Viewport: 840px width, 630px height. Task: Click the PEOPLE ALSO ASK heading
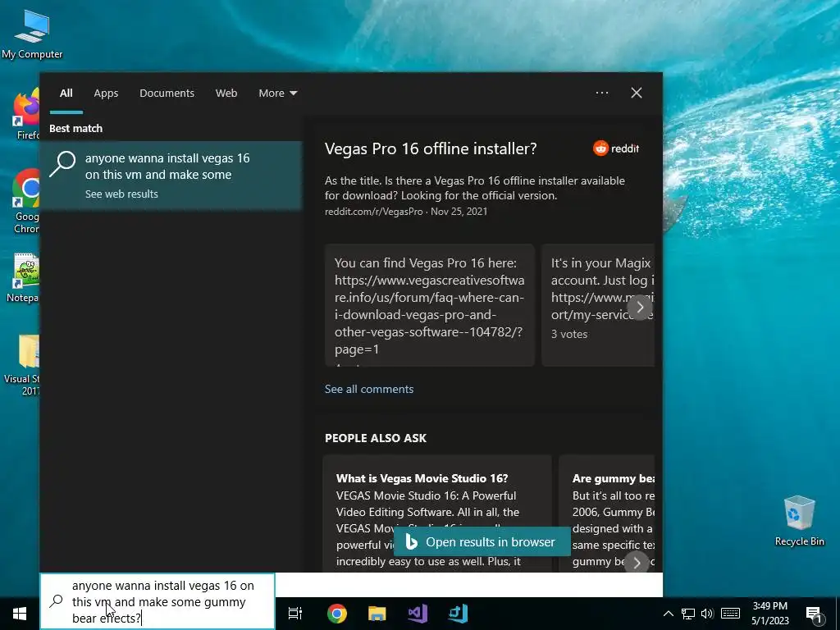tap(376, 438)
